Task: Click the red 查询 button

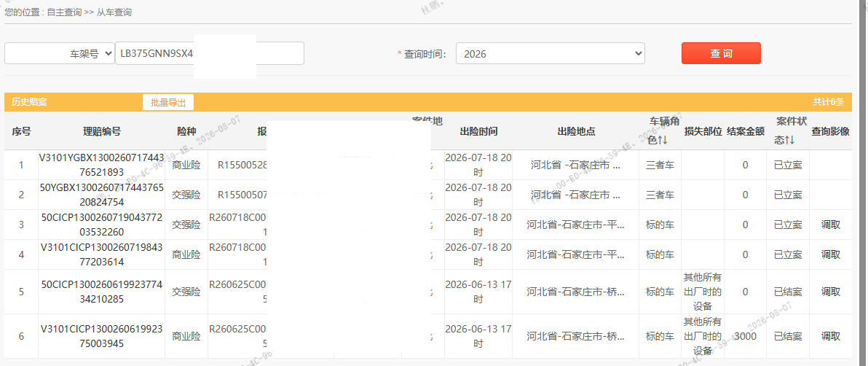Action: (721, 53)
